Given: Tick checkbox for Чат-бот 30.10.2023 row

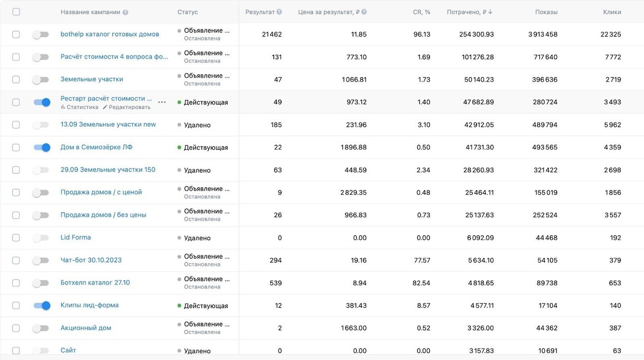Looking at the screenshot, I should (x=16, y=260).
